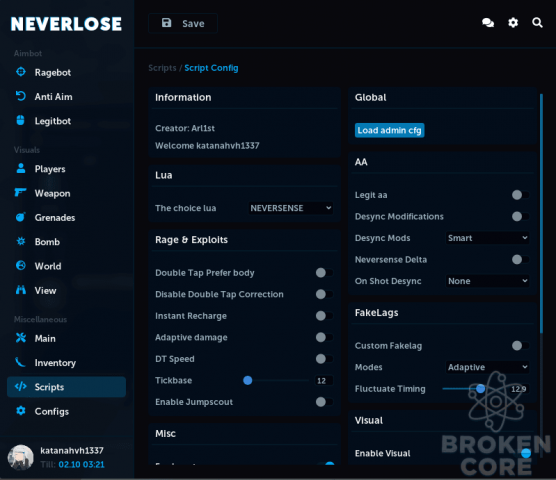
Task: Disable the Enable Visual toggle
Action: tap(523, 453)
